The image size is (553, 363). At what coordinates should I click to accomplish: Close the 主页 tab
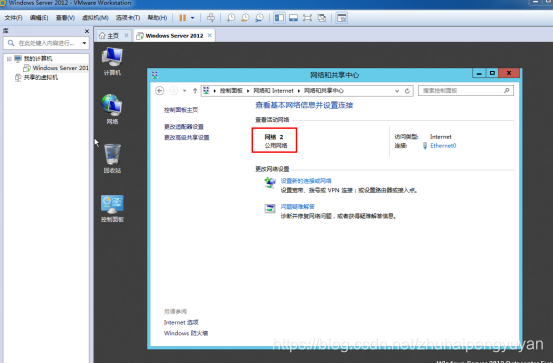pos(127,35)
